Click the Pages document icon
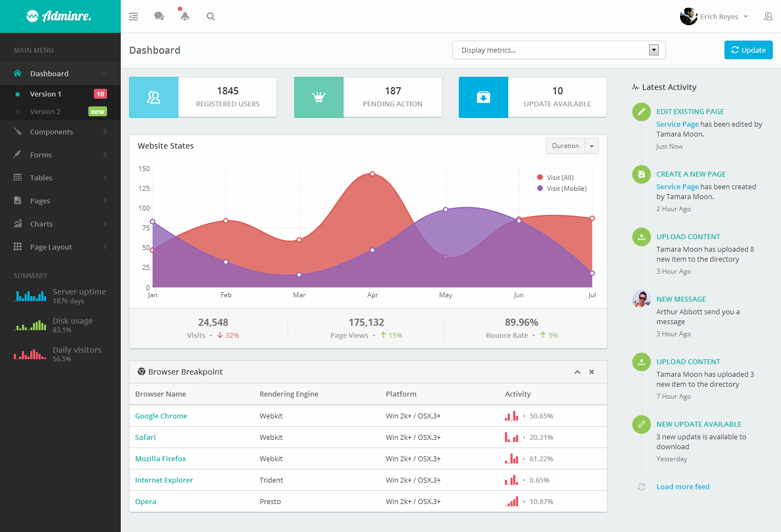Screen dimensions: 781x532 coord(18,200)
